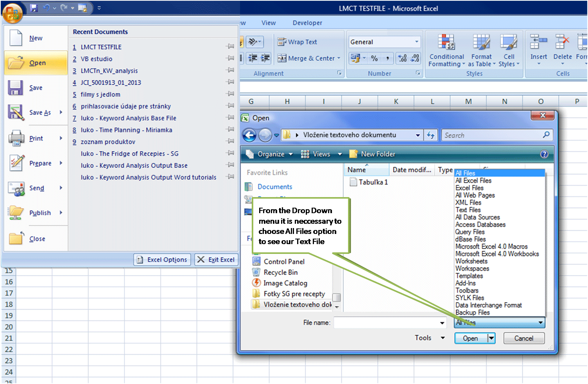Click the Office button orb
Image resolution: width=588 pixels, height=384 pixels.
pos(12,14)
